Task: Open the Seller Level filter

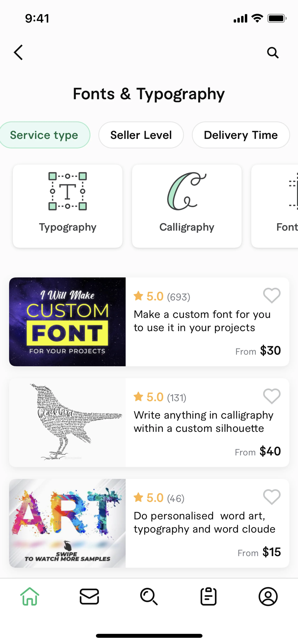Action: [x=141, y=135]
